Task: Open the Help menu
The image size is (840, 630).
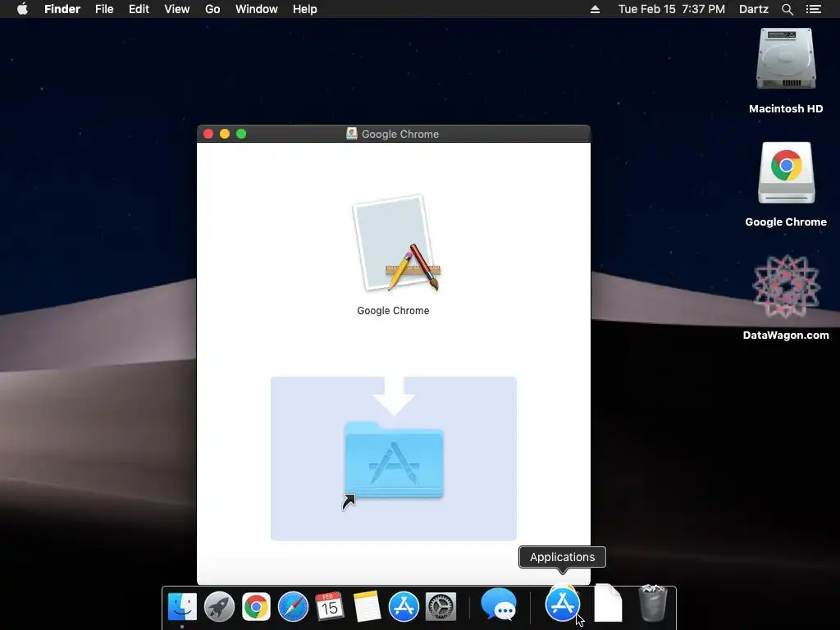Action: pyautogui.click(x=305, y=9)
